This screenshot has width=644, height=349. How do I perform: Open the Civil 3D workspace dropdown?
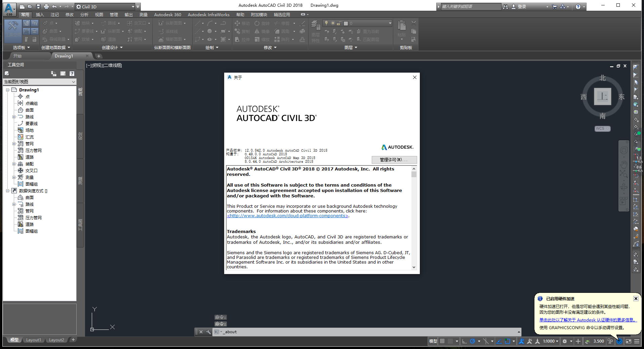pos(133,7)
